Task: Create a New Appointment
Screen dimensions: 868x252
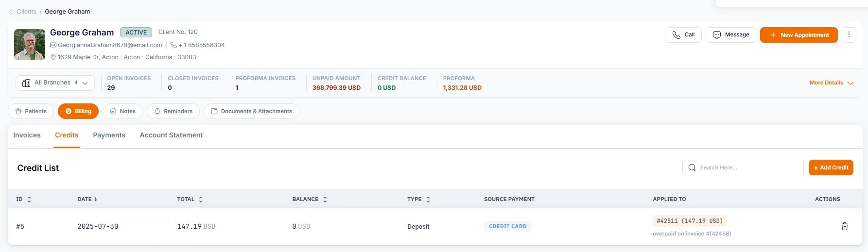Action: pyautogui.click(x=799, y=35)
